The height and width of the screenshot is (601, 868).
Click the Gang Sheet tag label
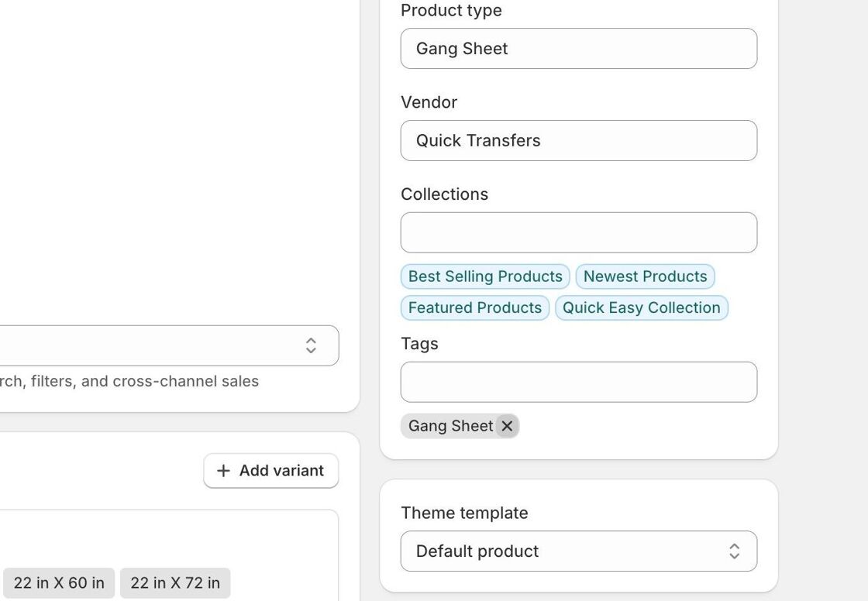[x=450, y=426]
